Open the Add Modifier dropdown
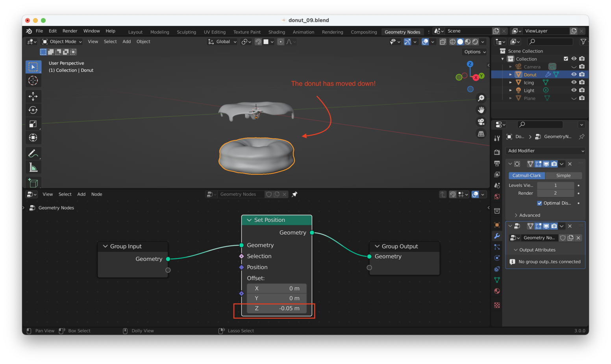The image size is (611, 364). (545, 151)
